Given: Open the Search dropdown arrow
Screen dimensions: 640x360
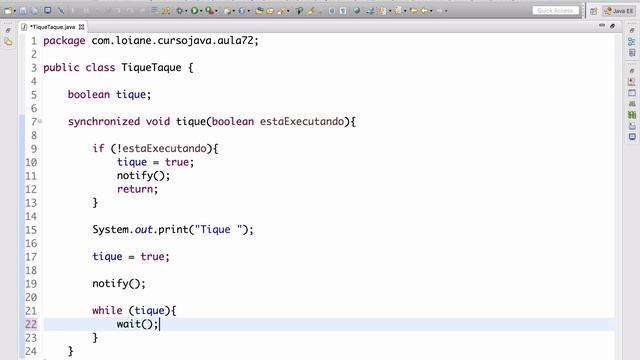Looking at the screenshot, I should click(x=288, y=11).
